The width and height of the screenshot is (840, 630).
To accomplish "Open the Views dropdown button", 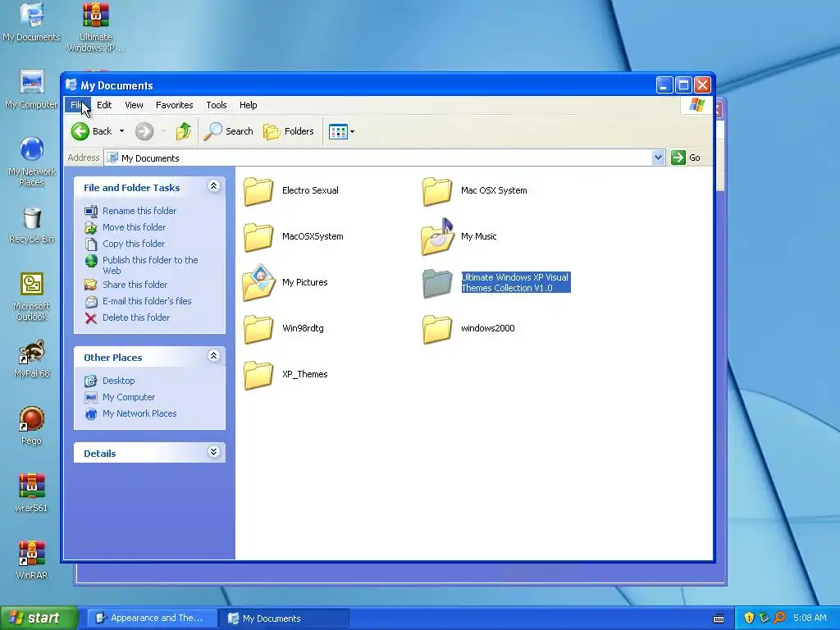I will tap(342, 131).
